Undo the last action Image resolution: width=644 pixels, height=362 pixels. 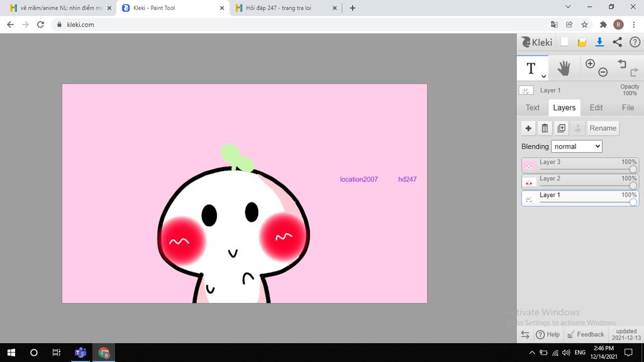[622, 63]
